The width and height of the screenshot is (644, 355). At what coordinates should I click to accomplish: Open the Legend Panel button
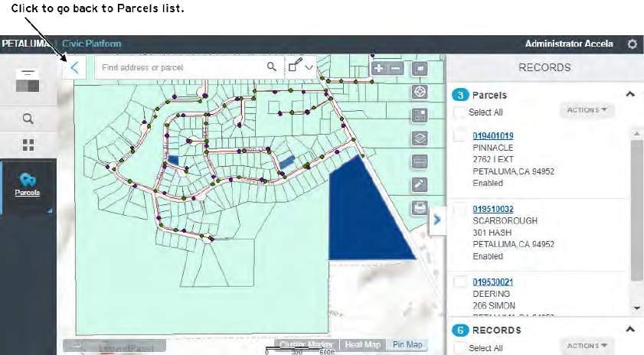click(x=115, y=346)
